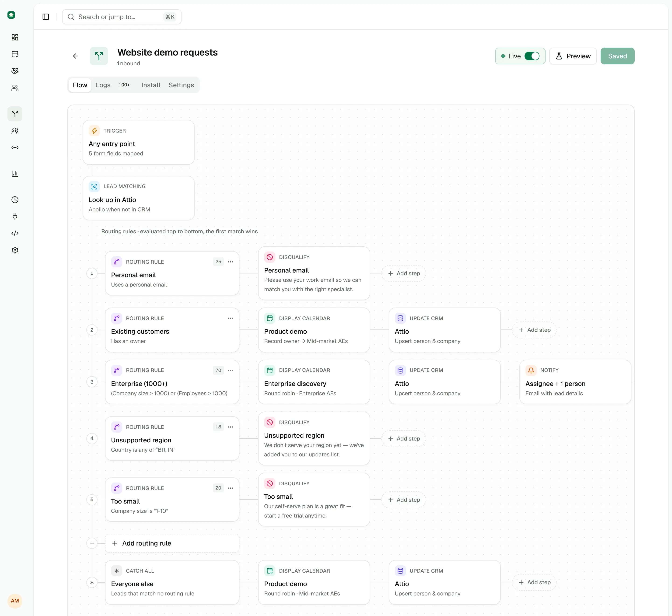
Task: Open the calendar icon in sidebar
Action: [15, 54]
